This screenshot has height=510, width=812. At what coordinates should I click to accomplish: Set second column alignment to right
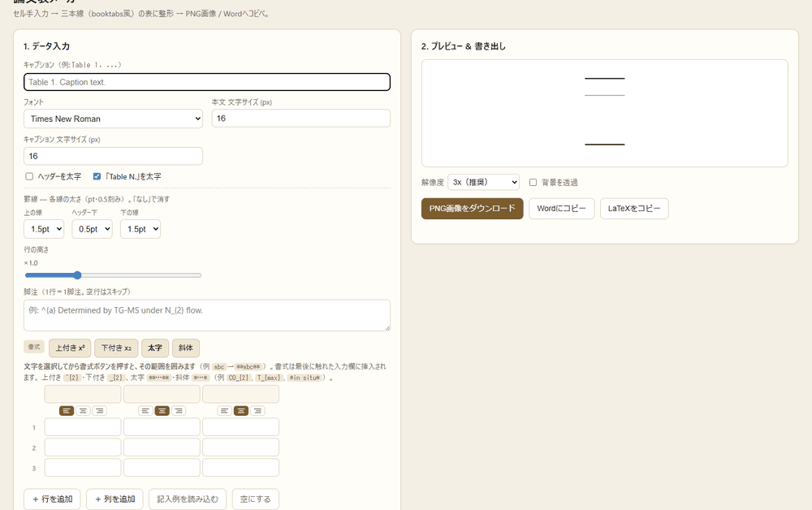click(x=179, y=411)
